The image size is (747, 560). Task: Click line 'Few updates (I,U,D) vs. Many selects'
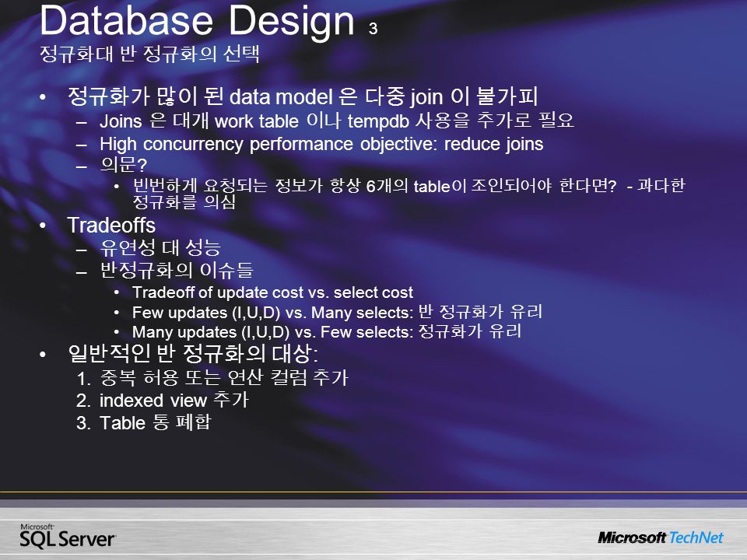tap(337, 312)
